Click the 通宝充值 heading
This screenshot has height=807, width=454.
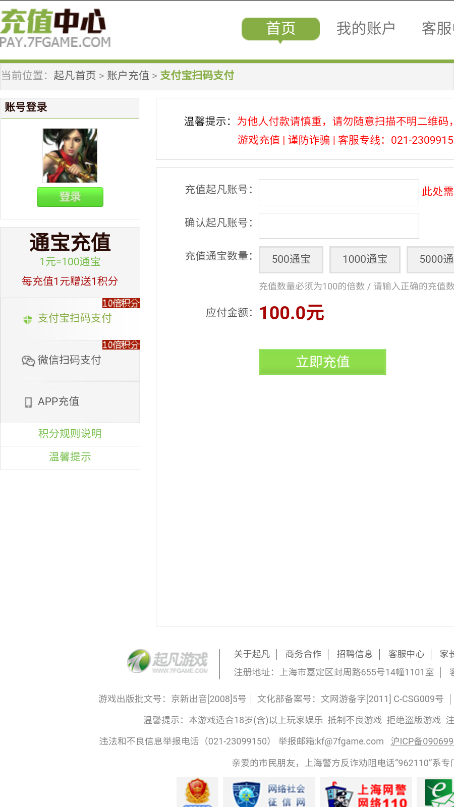[70, 242]
